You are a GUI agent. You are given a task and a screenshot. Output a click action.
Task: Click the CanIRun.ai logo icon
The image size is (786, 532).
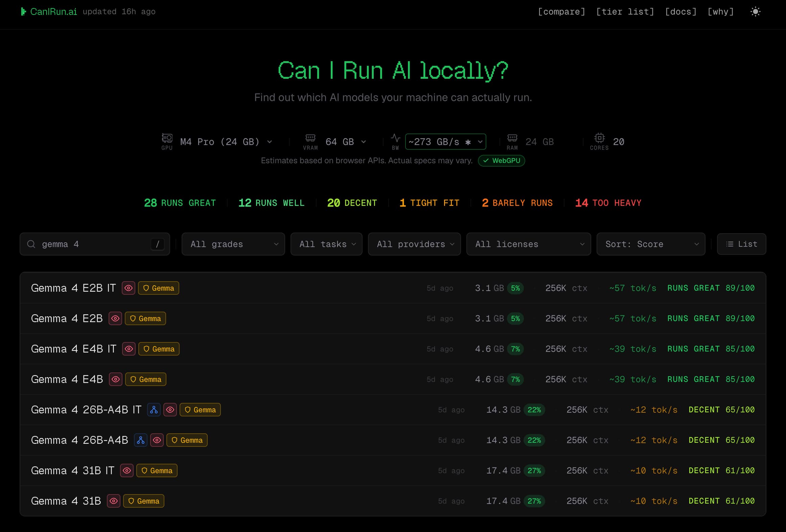23,12
